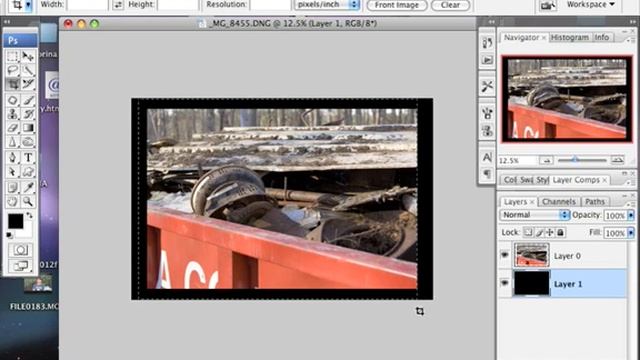Click the Navigator zoom out button
Image resolution: width=640 pixels, height=360 pixels.
(547, 160)
